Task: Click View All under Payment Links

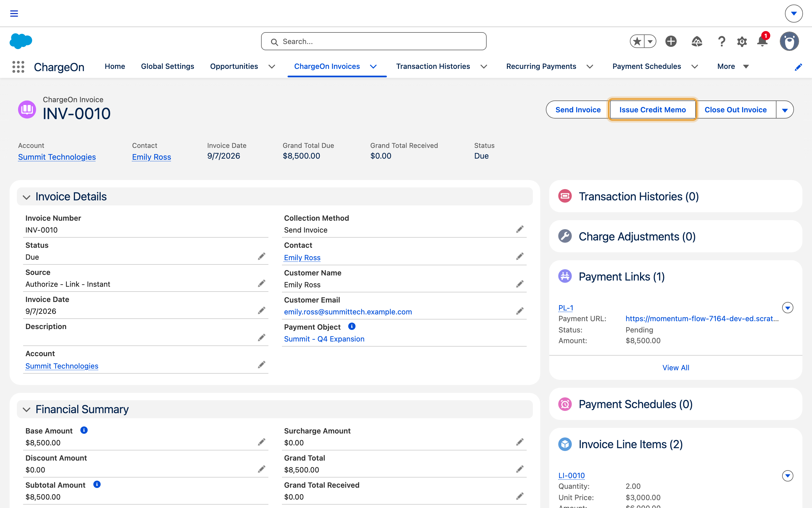Action: 676,367
